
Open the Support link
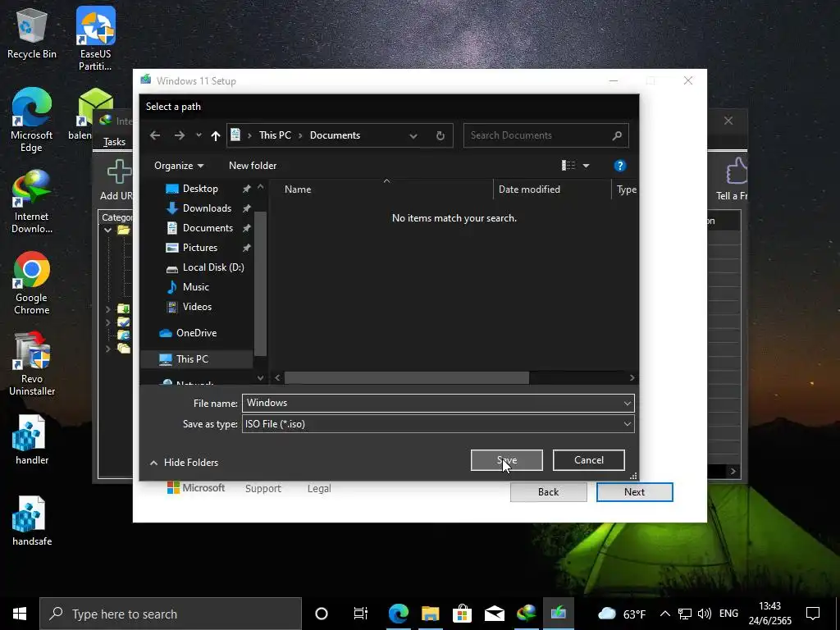[263, 489]
